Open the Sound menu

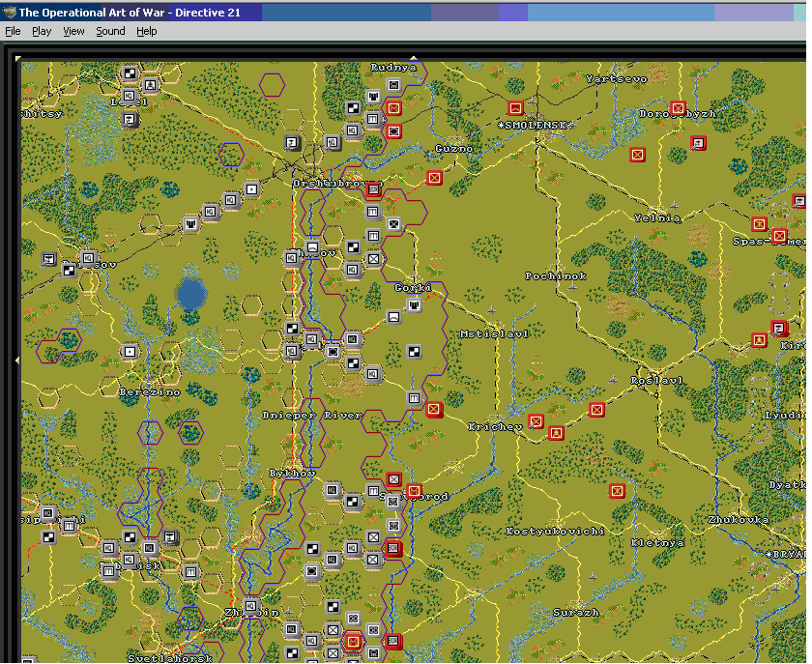coord(110,31)
